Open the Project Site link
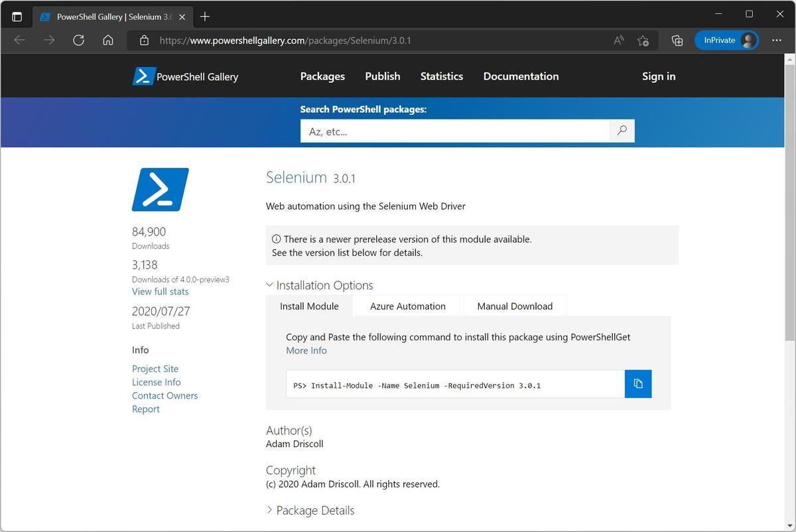Image resolution: width=796 pixels, height=532 pixels. coord(155,369)
